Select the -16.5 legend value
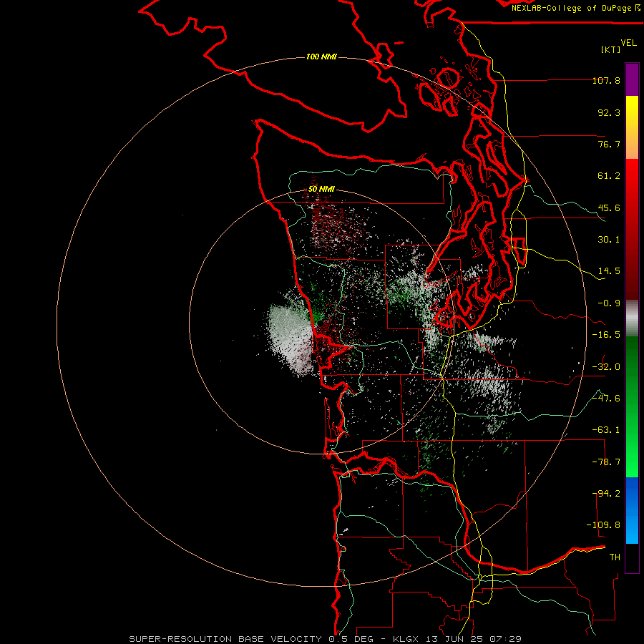Viewport: 644px width, 644px height. pos(606,335)
